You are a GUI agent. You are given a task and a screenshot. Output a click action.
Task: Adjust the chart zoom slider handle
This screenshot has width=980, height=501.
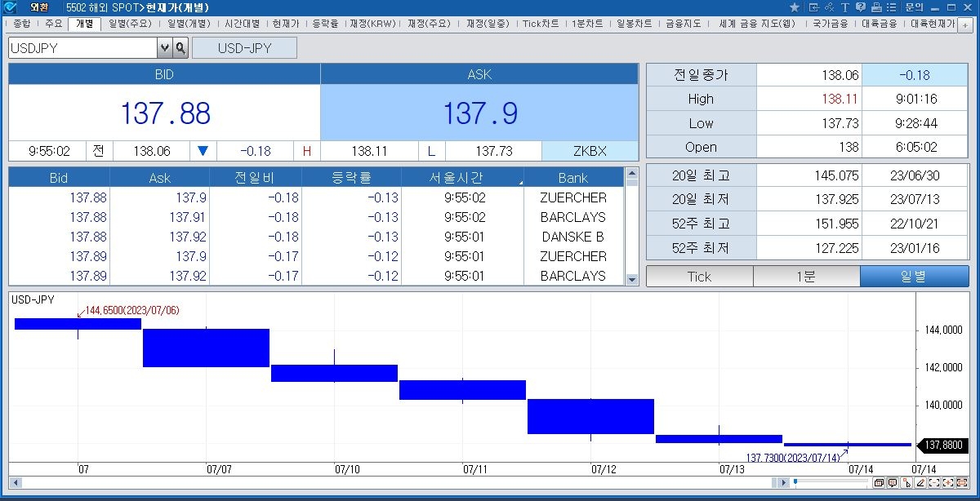[x=795, y=481]
